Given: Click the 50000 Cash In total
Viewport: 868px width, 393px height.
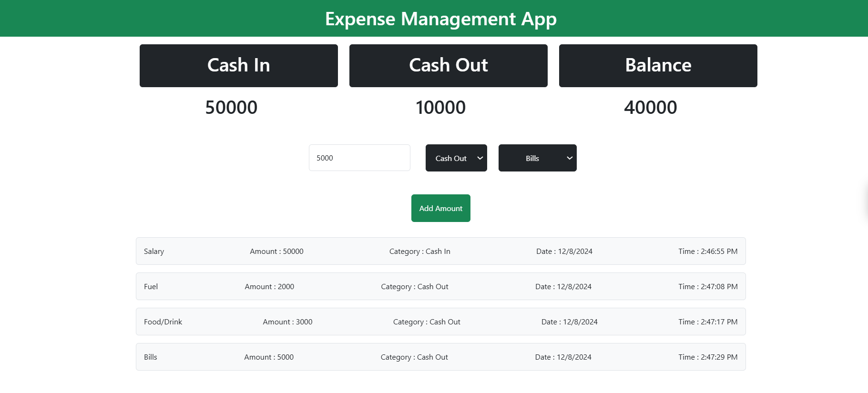Looking at the screenshot, I should (231, 108).
